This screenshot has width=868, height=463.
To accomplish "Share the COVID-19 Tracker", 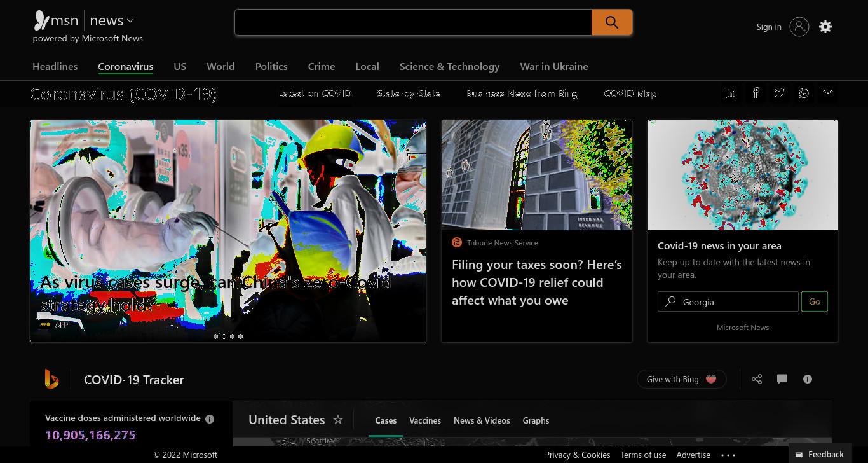I will [x=757, y=379].
